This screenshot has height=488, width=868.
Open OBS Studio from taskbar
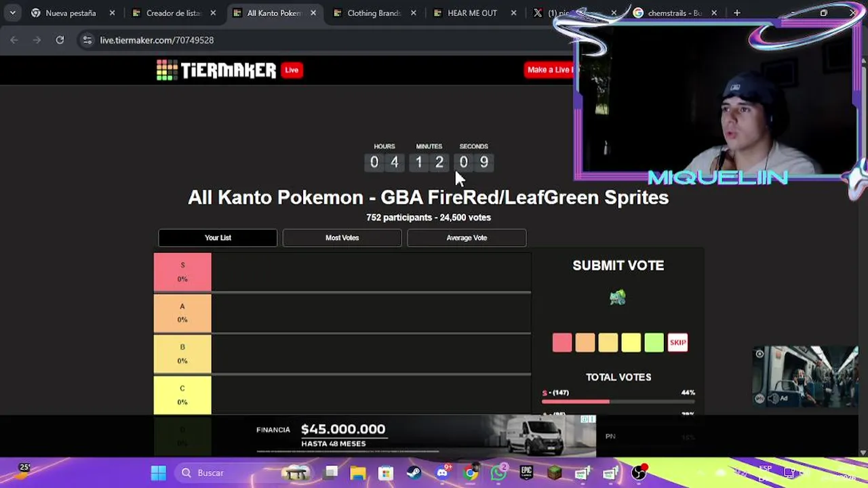tap(639, 472)
